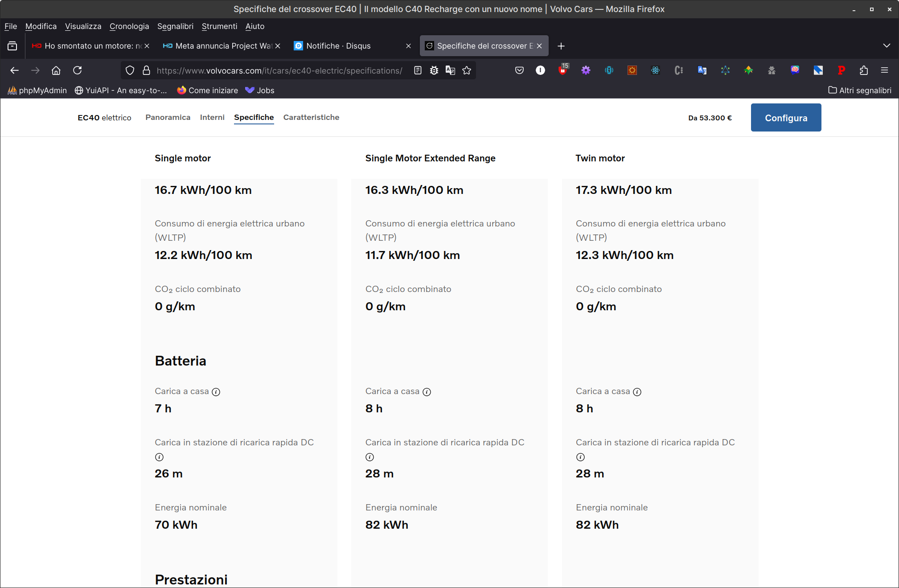This screenshot has width=899, height=588.
Task: Open the Altri segnalibri folder
Action: [x=860, y=90]
